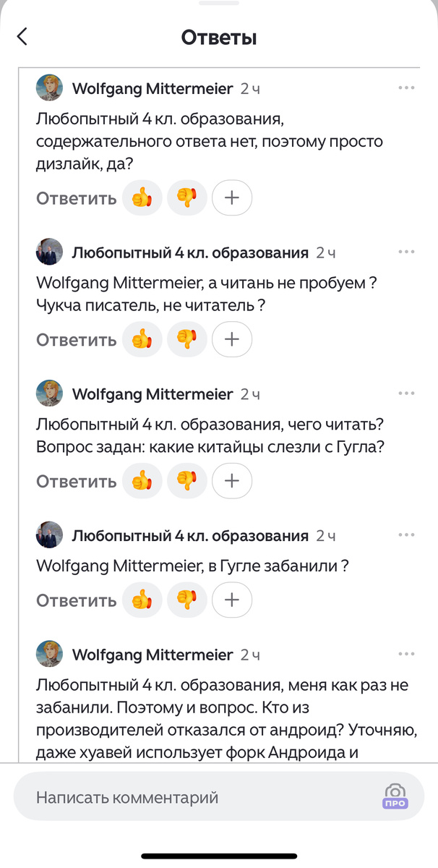Add a reaction with the plus on first comment
The height and width of the screenshot is (868, 438).
231,197
